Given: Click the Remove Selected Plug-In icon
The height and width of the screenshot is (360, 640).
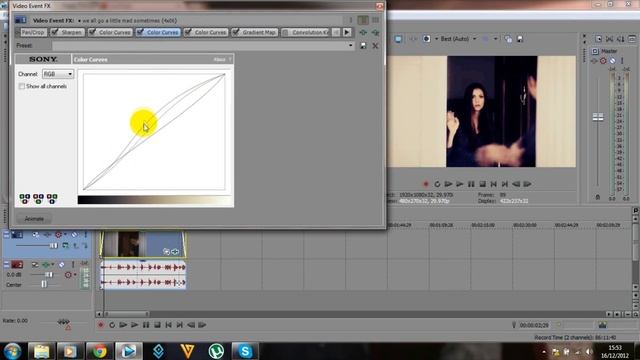Looking at the screenshot, I should tap(375, 32).
